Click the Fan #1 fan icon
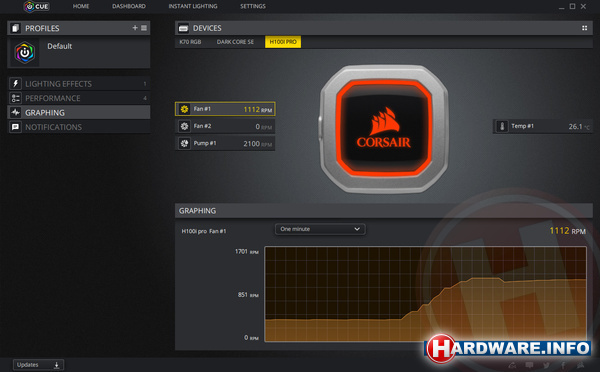This screenshot has height=372, width=600. click(184, 109)
